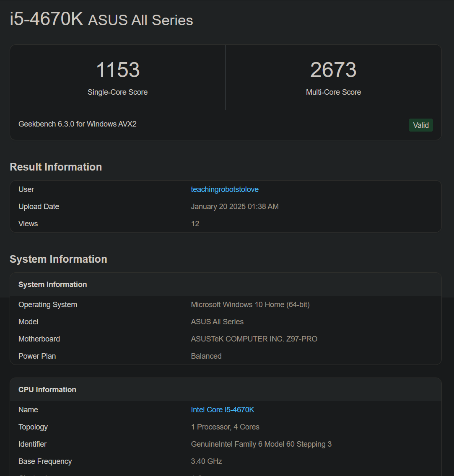This screenshot has width=454, height=476.
Task: Click the Motherboard row label
Action: click(x=39, y=339)
